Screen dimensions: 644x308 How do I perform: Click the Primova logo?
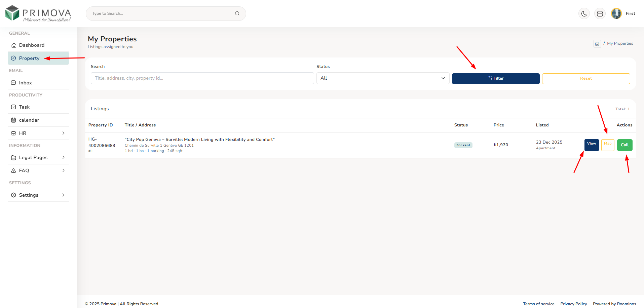tap(38, 13)
